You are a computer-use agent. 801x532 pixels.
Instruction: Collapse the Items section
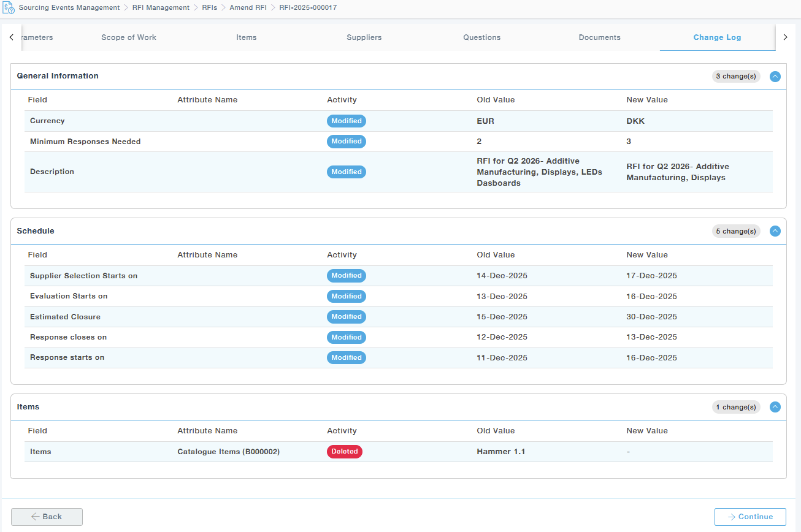[775, 407]
